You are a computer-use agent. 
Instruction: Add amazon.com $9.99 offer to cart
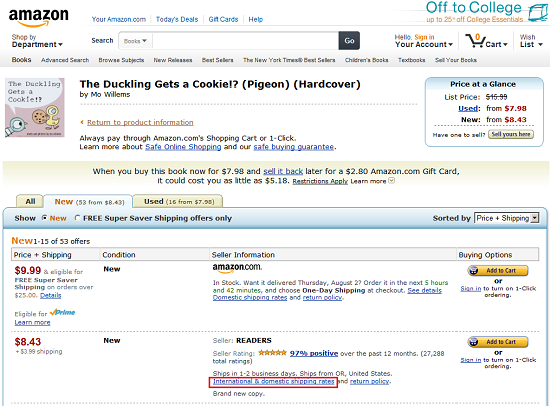498,271
